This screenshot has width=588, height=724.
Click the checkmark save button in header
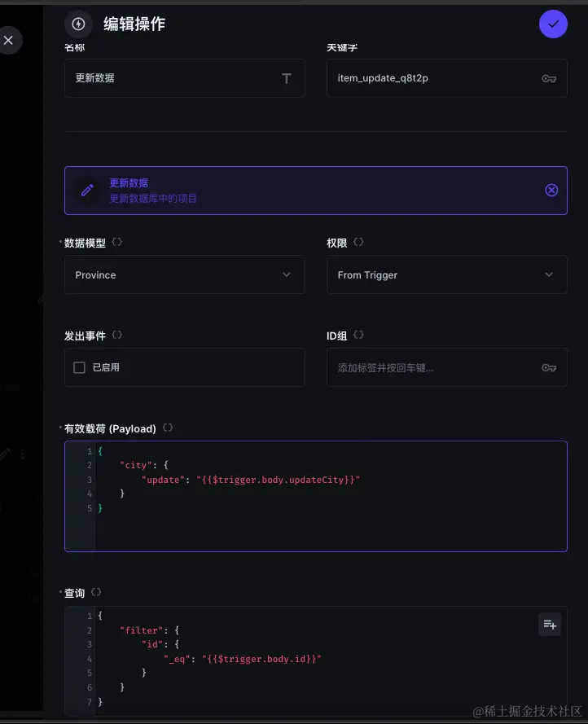coord(553,24)
